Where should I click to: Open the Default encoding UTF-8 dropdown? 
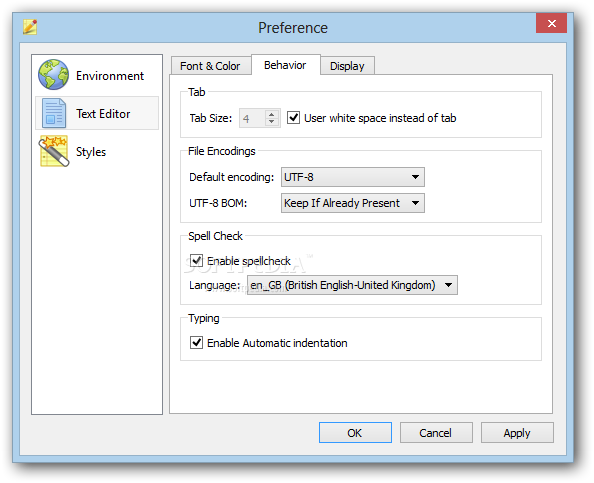pos(353,177)
